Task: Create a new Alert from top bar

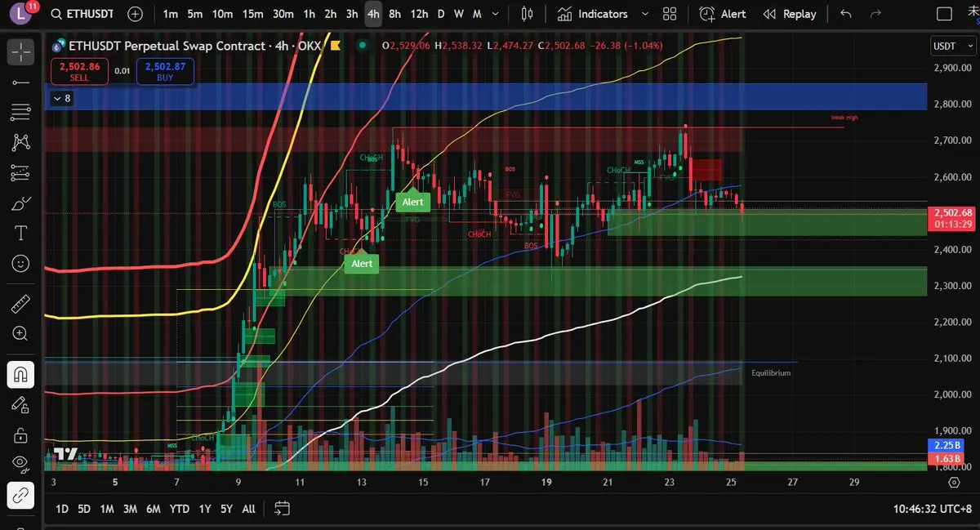Action: tap(724, 14)
